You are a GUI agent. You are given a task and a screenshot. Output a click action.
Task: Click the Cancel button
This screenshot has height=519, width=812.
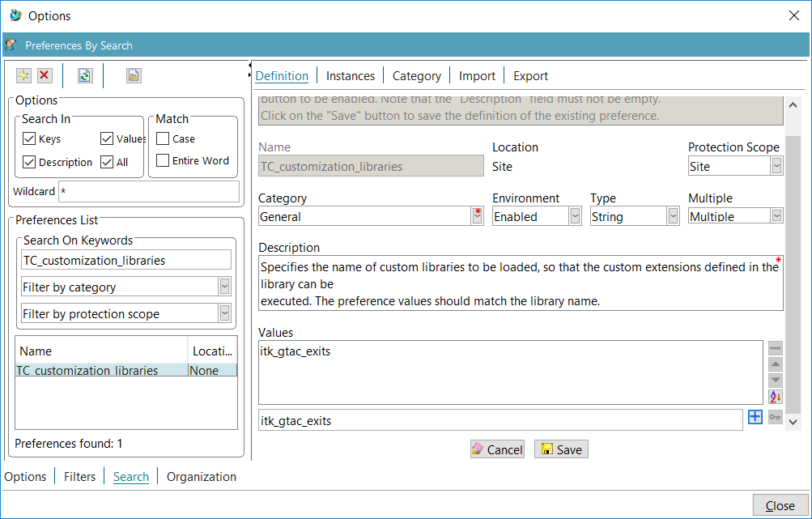click(x=497, y=449)
